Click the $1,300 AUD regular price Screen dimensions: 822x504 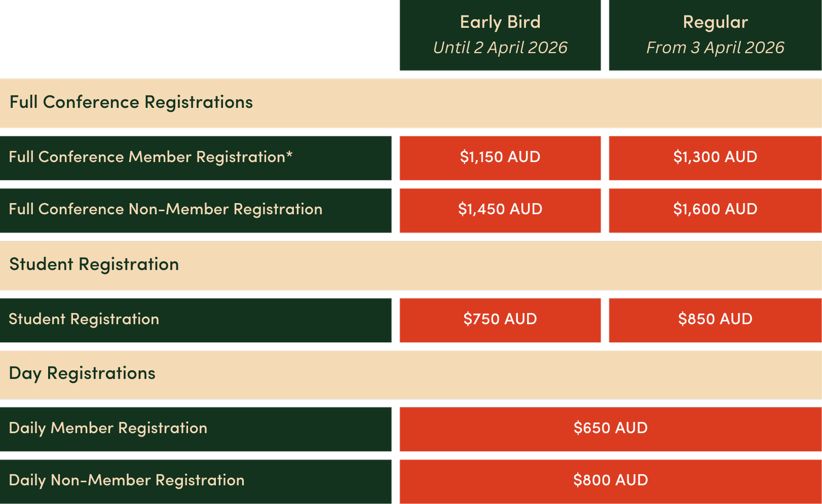[715, 158]
